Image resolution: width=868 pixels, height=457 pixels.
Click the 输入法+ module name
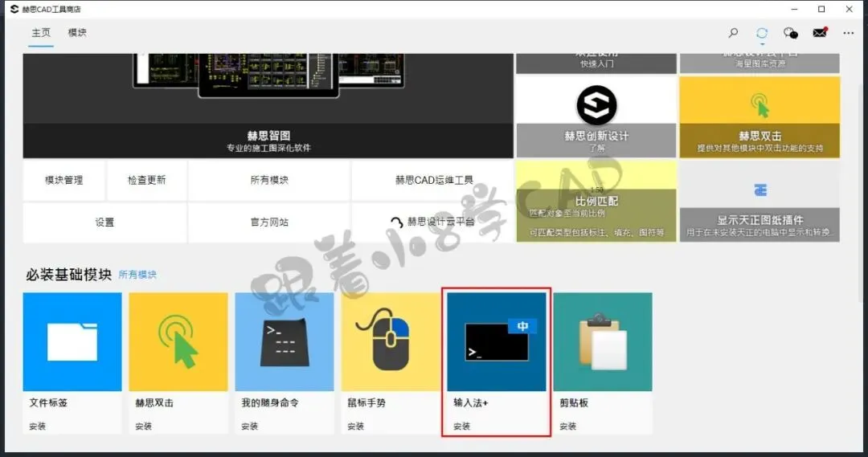pyautogui.click(x=470, y=402)
